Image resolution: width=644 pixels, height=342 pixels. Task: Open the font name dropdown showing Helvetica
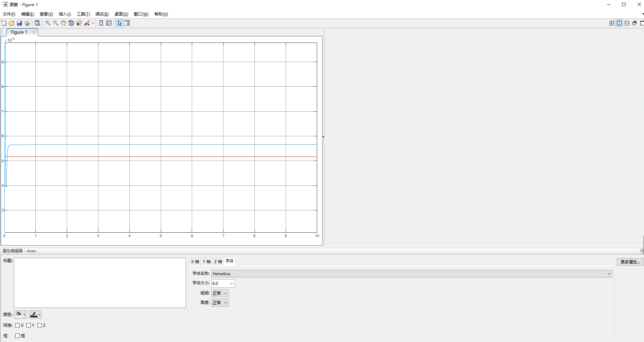click(x=608, y=274)
